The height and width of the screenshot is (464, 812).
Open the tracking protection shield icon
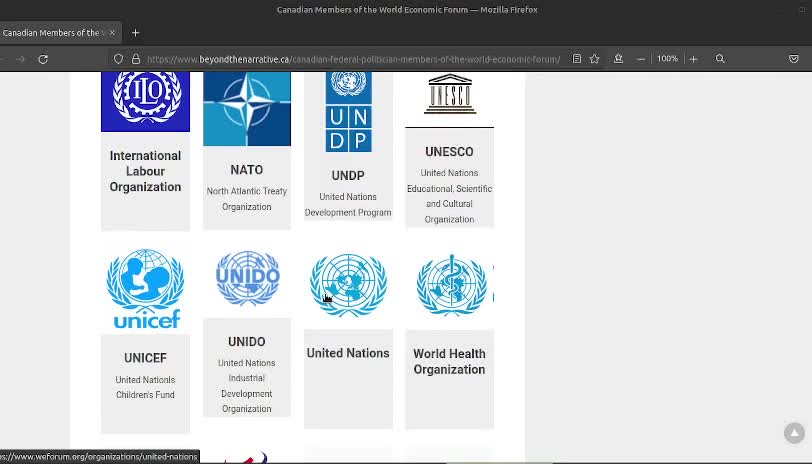118,59
